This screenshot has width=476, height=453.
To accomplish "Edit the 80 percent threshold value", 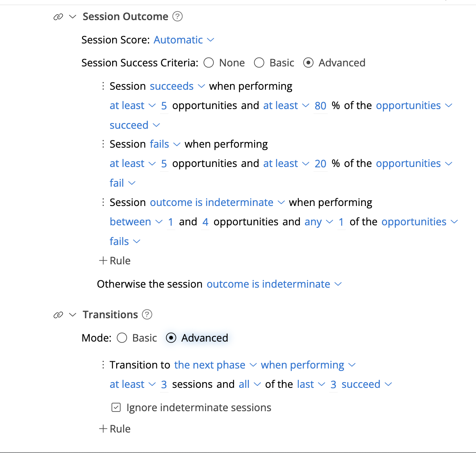I will pos(320,105).
